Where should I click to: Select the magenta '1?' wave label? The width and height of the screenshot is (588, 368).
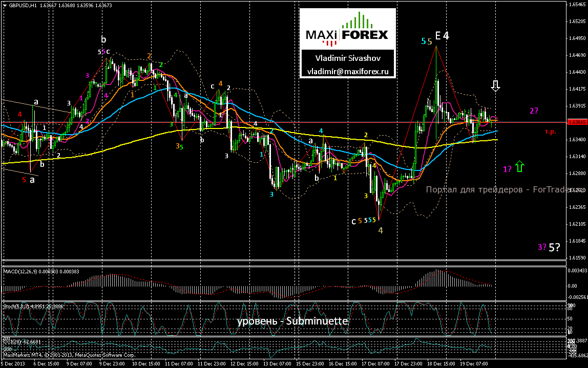coord(507,169)
